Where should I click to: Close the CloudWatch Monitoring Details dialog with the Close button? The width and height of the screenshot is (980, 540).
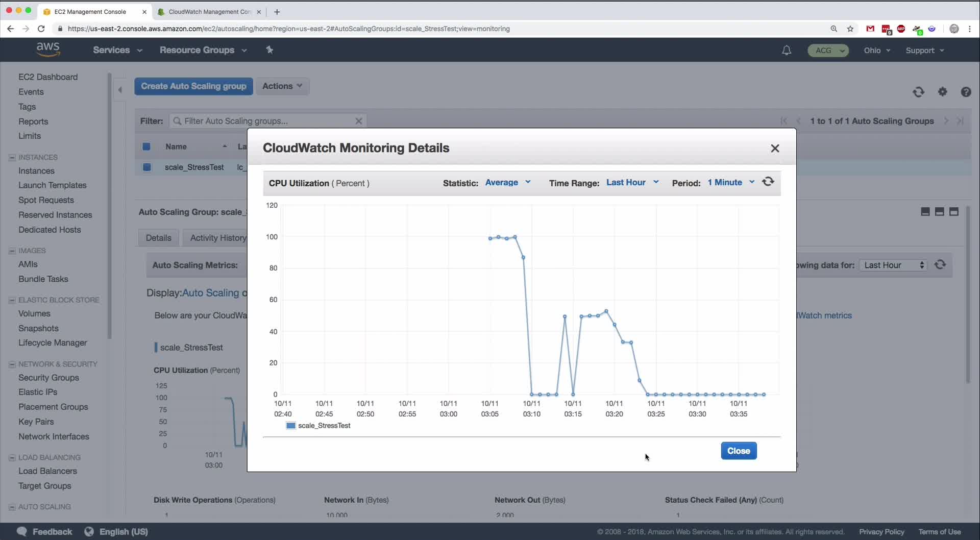(739, 451)
